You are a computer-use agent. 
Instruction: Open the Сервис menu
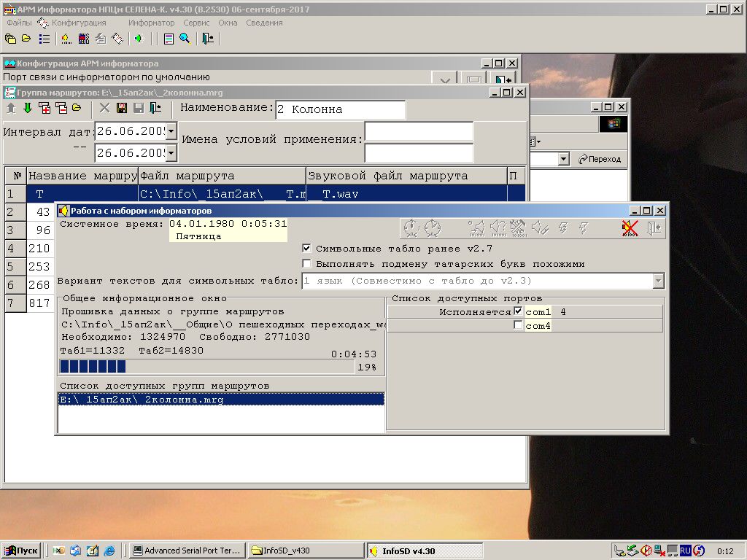tap(196, 23)
